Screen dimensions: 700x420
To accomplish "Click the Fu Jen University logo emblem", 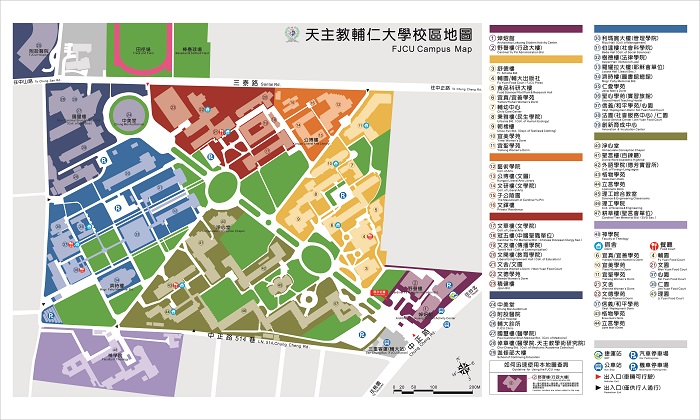I will pyautogui.click(x=292, y=35).
